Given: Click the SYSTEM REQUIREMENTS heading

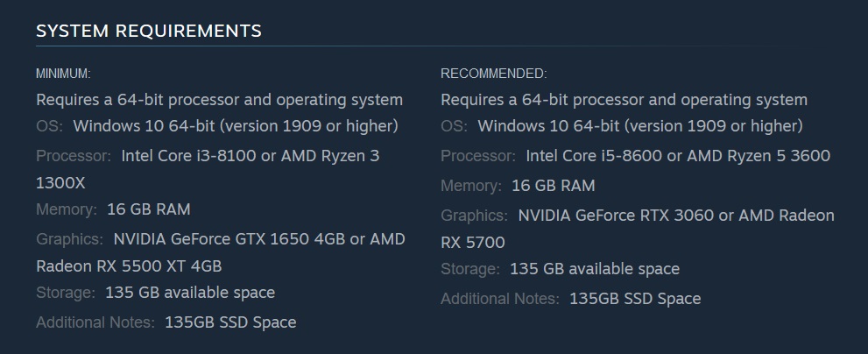Looking at the screenshot, I should (148, 31).
